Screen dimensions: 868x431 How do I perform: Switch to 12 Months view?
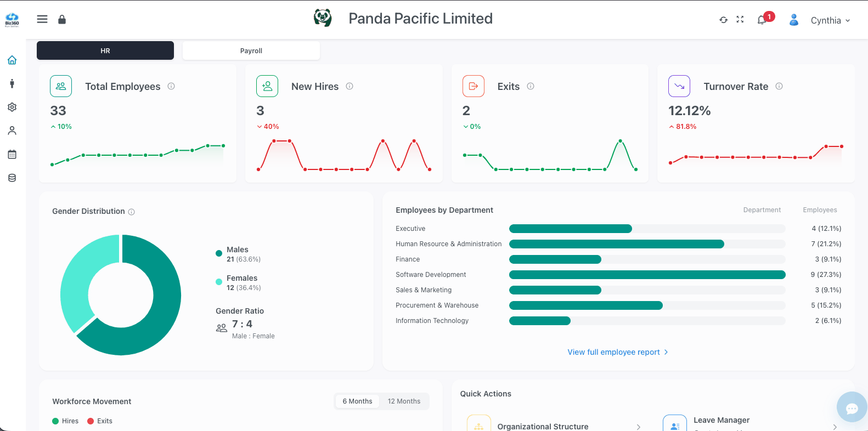(404, 401)
